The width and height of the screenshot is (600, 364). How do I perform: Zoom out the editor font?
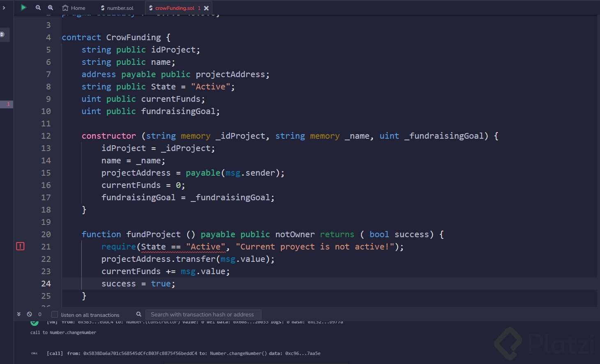click(38, 7)
